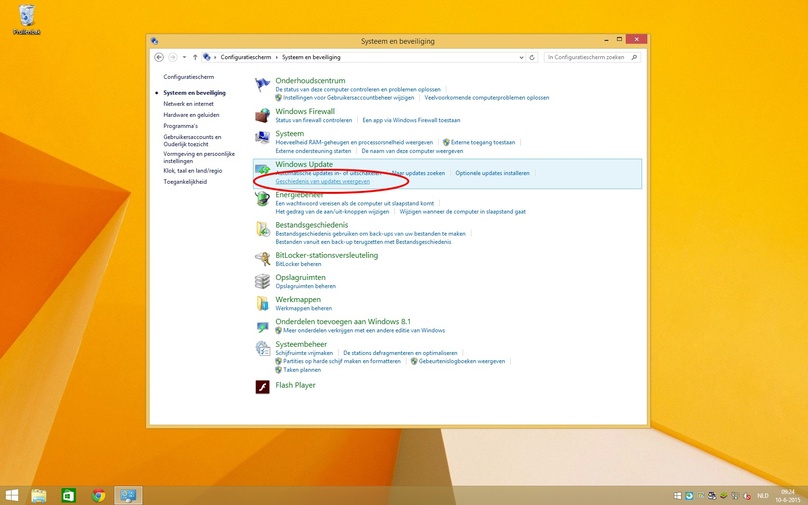
Task: Click the Onderdelen toevoegen aan Windows 8.1 icon
Action: (x=262, y=326)
